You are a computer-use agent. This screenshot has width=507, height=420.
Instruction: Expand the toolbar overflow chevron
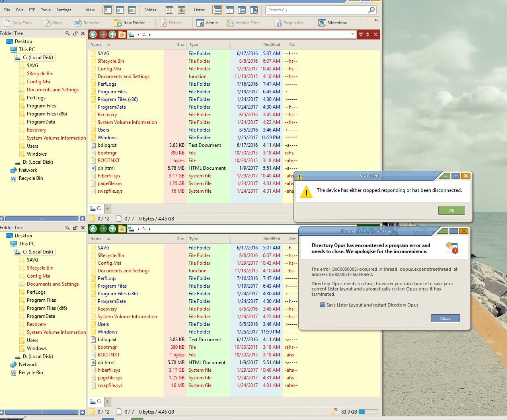point(376,20)
